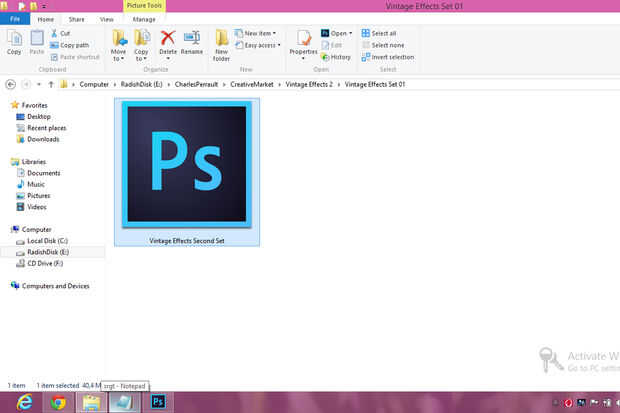Open the File menu tab
Image resolution: width=620 pixels, height=413 pixels.
pyautogui.click(x=15, y=19)
